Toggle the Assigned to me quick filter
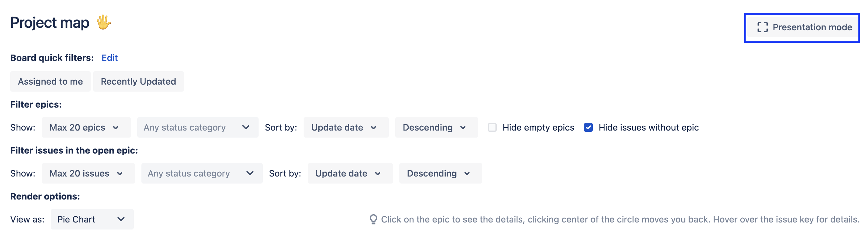 (50, 81)
